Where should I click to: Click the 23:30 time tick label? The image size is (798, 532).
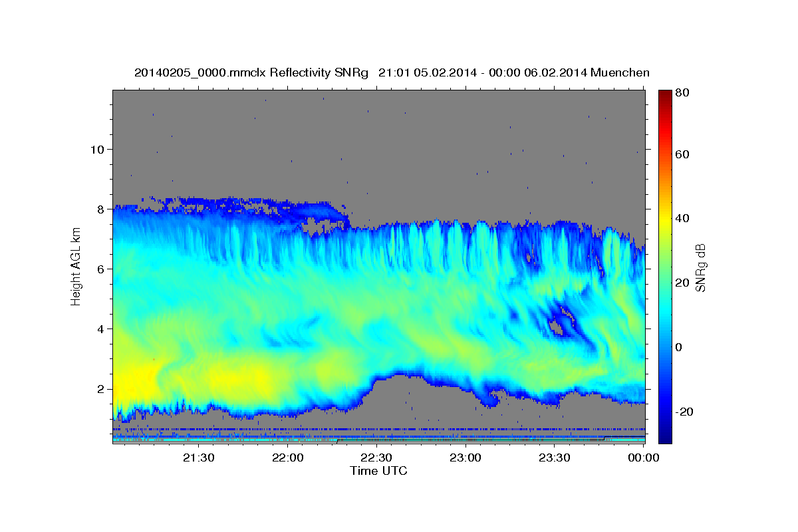[x=555, y=458]
